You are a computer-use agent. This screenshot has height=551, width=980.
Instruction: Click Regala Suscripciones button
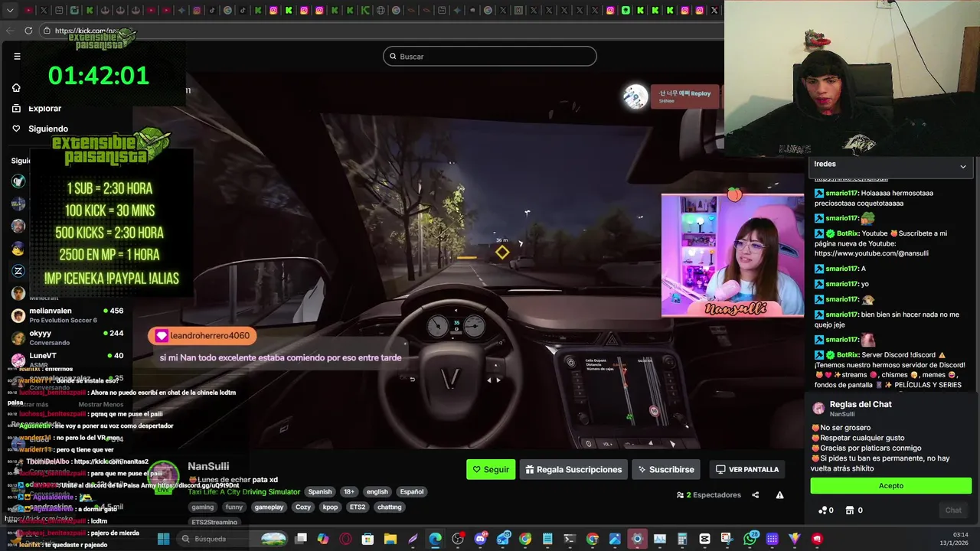(x=573, y=469)
